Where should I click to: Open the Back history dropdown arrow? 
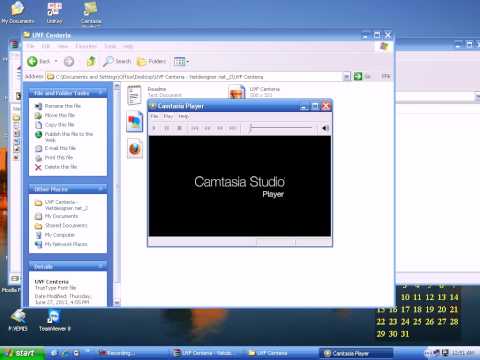pos(56,61)
